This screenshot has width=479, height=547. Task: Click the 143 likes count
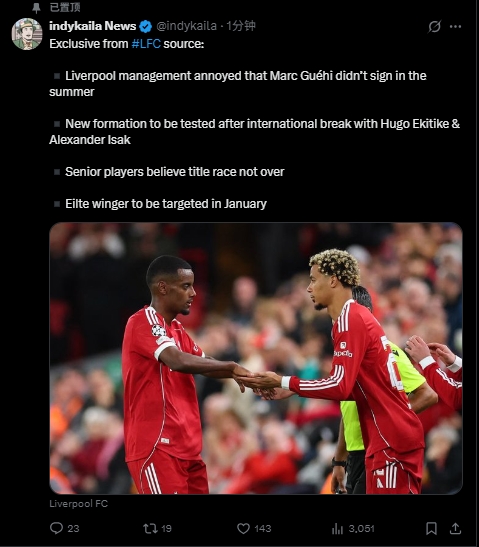click(x=263, y=529)
